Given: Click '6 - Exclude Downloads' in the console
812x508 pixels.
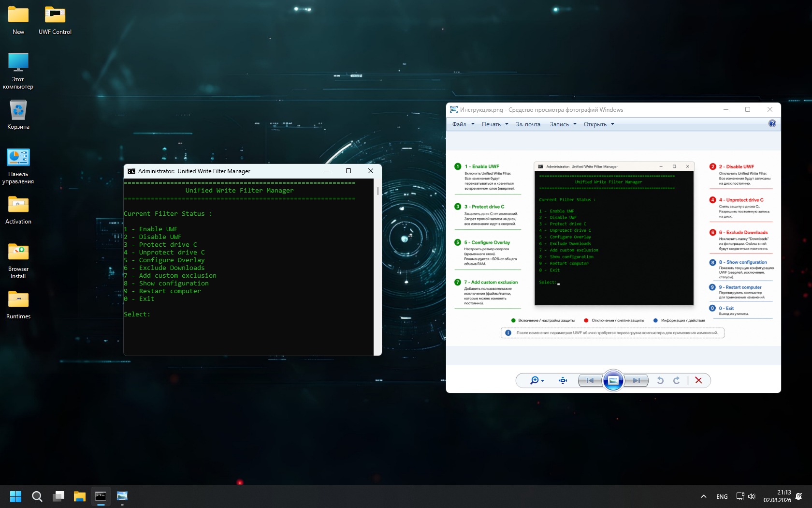Looking at the screenshot, I should tap(164, 268).
